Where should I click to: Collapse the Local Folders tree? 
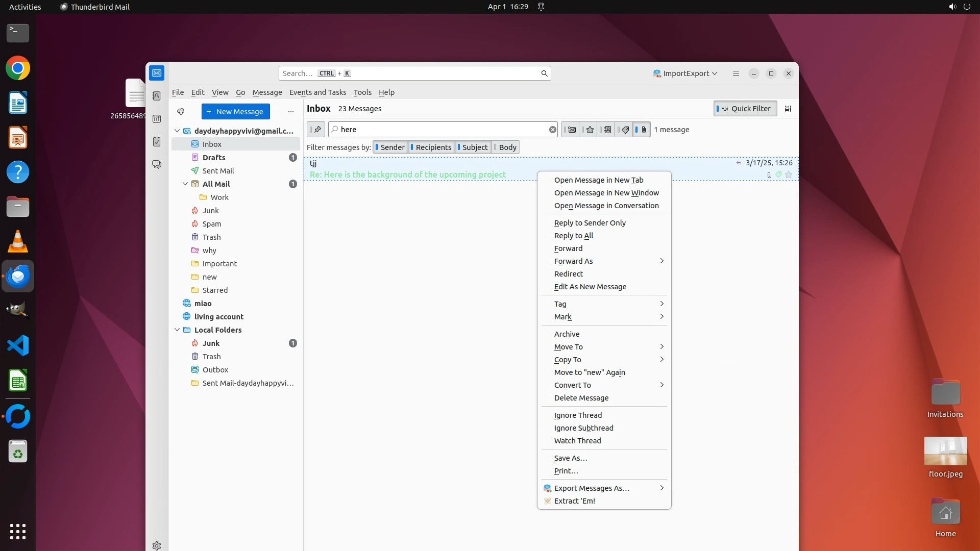pos(177,330)
